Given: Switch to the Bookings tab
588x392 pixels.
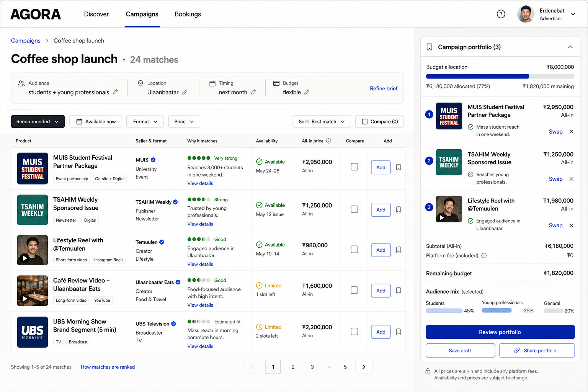Looking at the screenshot, I should pyautogui.click(x=188, y=14).
